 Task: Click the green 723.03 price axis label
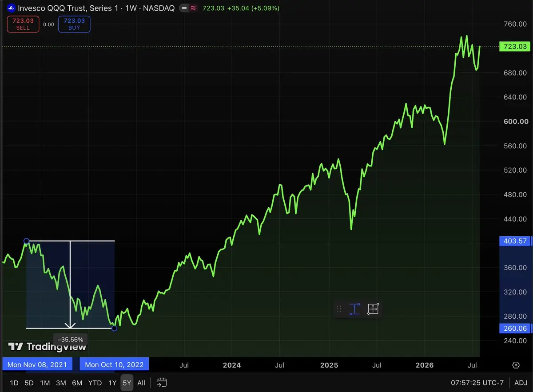click(515, 46)
